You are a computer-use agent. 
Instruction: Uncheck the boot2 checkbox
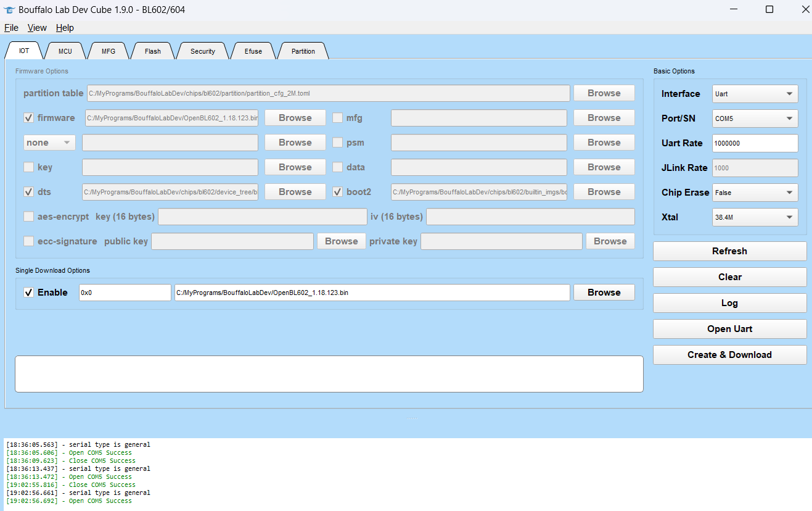(x=338, y=192)
